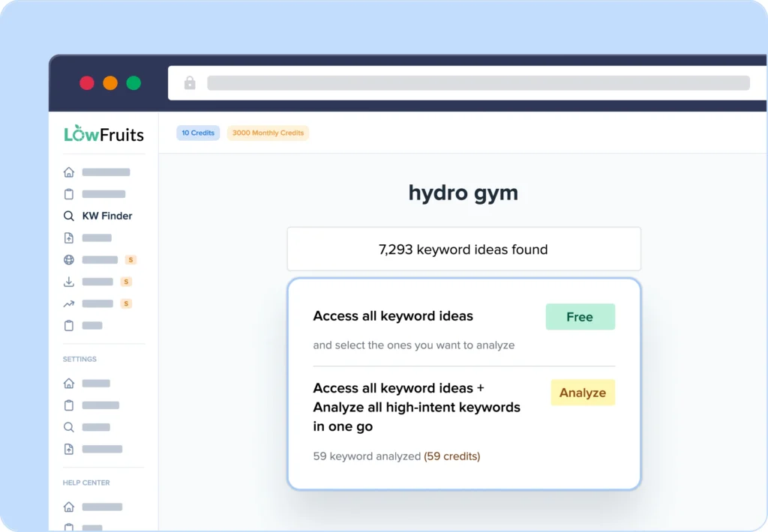The height and width of the screenshot is (532, 768).
Task: Open the import/export download icon in the sidebar
Action: tap(68, 282)
